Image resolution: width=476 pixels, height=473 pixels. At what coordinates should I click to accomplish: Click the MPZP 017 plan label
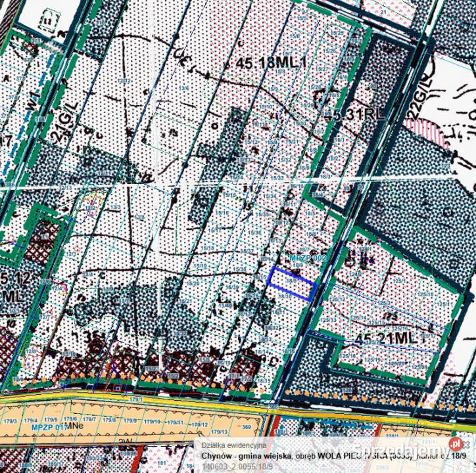click(49, 427)
